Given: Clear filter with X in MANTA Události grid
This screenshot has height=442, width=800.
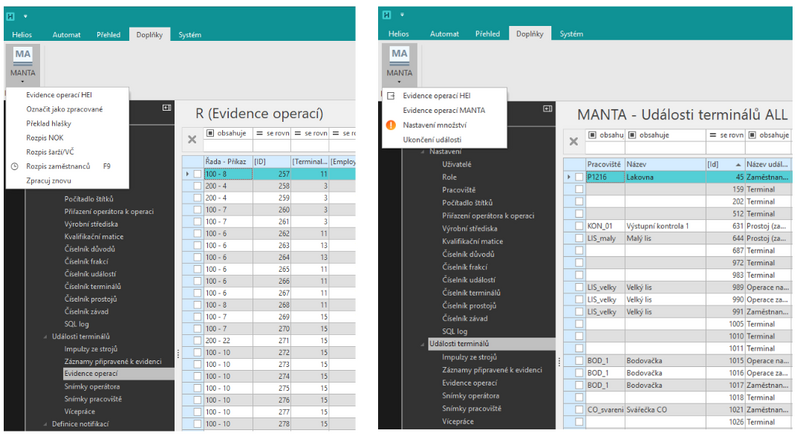Looking at the screenshot, I should tap(573, 141).
